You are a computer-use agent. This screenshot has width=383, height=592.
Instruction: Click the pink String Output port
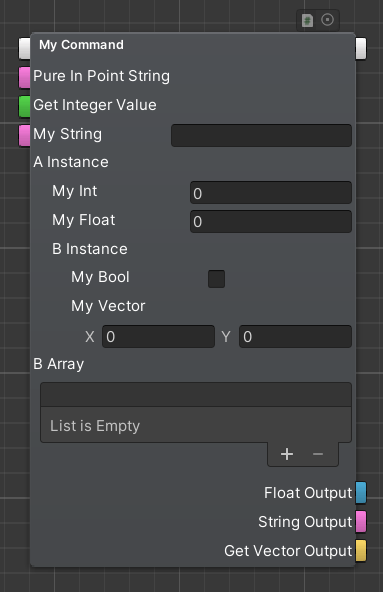point(361,521)
